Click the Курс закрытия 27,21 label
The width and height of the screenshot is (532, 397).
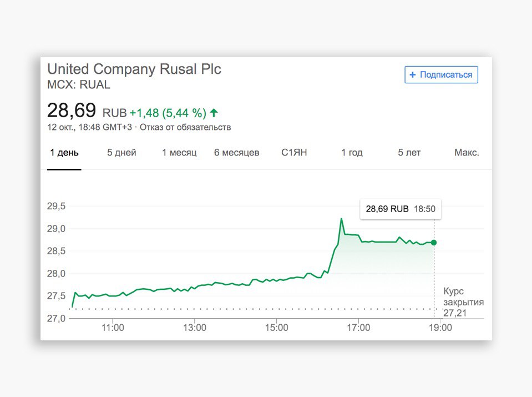click(463, 302)
